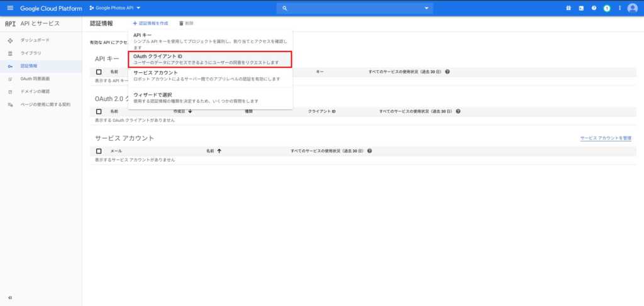The height and width of the screenshot is (306, 644).
Task: Click the help question mark icon
Action: coord(594,8)
